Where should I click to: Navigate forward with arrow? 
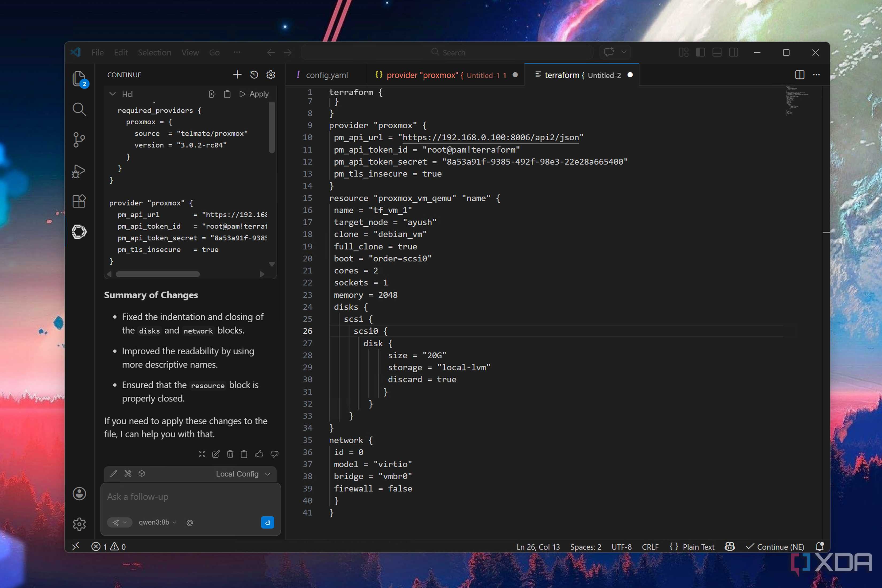(288, 52)
